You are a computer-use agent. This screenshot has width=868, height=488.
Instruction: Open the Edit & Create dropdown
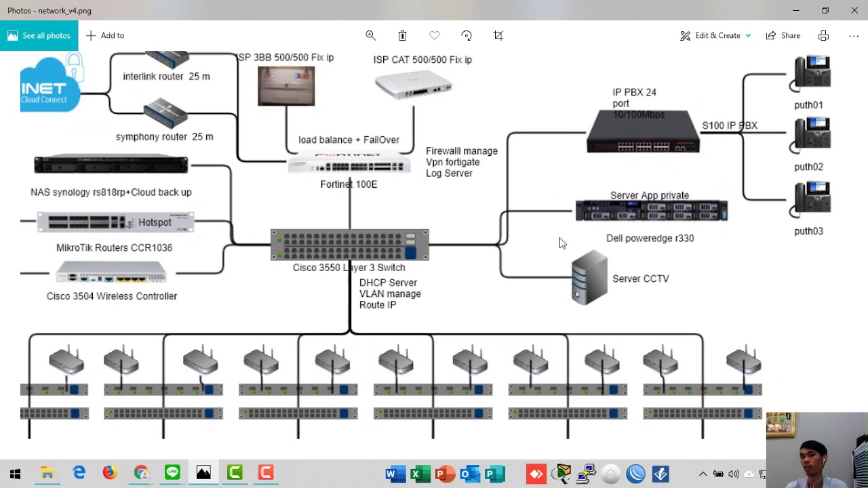coord(715,35)
